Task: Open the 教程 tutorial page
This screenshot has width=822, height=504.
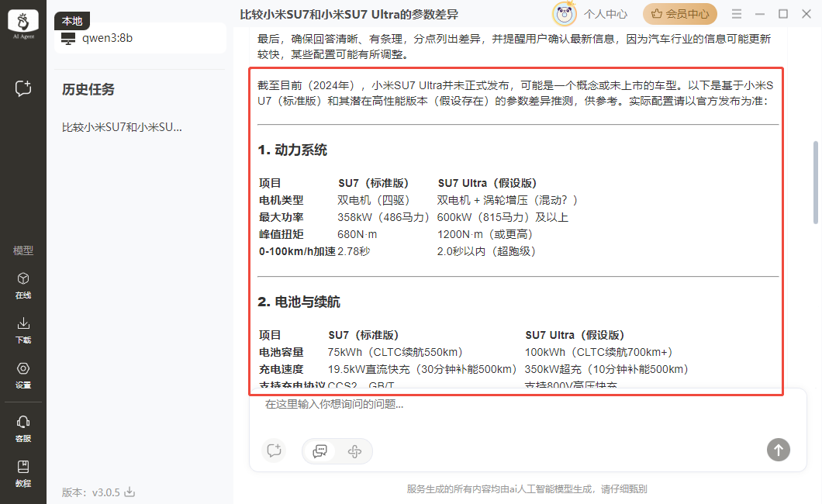Action: [x=23, y=472]
